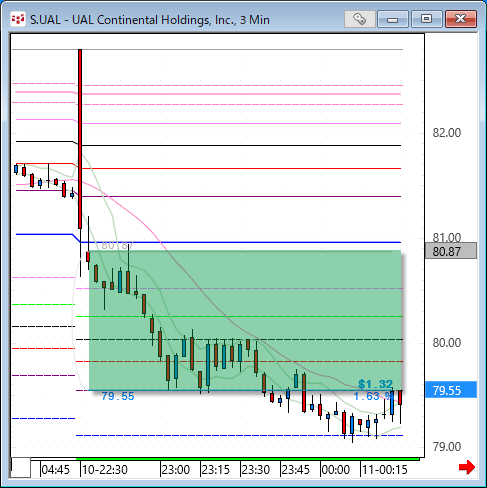Click the 23:00 time axis label
Image resolution: width=487 pixels, height=488 pixels.
click(176, 470)
